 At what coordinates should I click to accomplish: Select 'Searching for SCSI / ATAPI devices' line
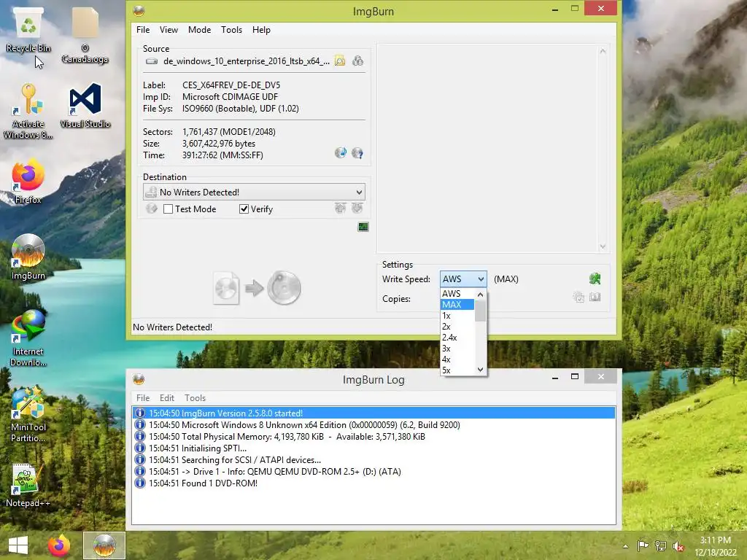(x=373, y=459)
